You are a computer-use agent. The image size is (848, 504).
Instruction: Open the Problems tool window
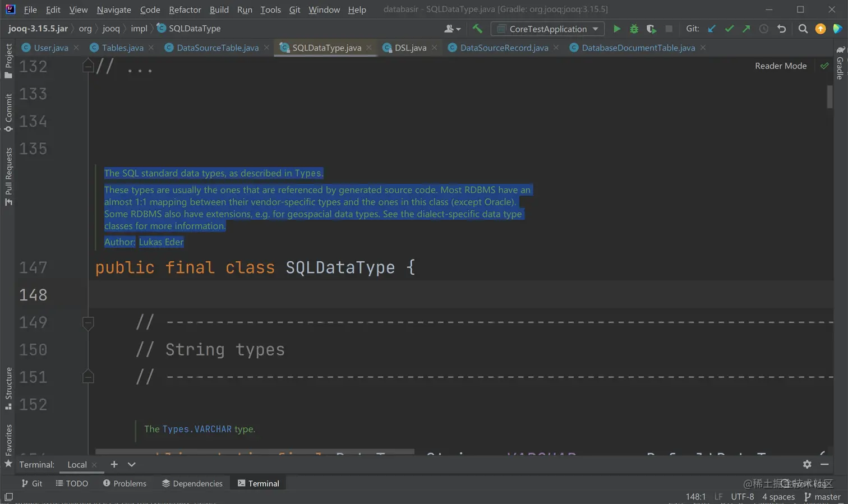pos(125,483)
